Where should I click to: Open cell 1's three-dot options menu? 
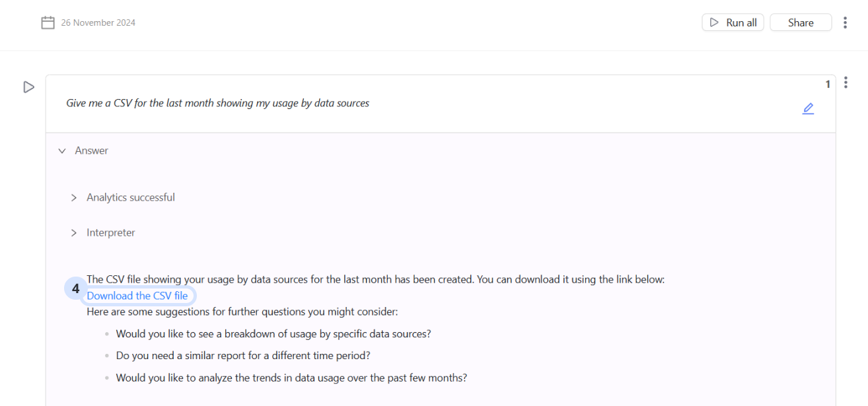click(846, 83)
